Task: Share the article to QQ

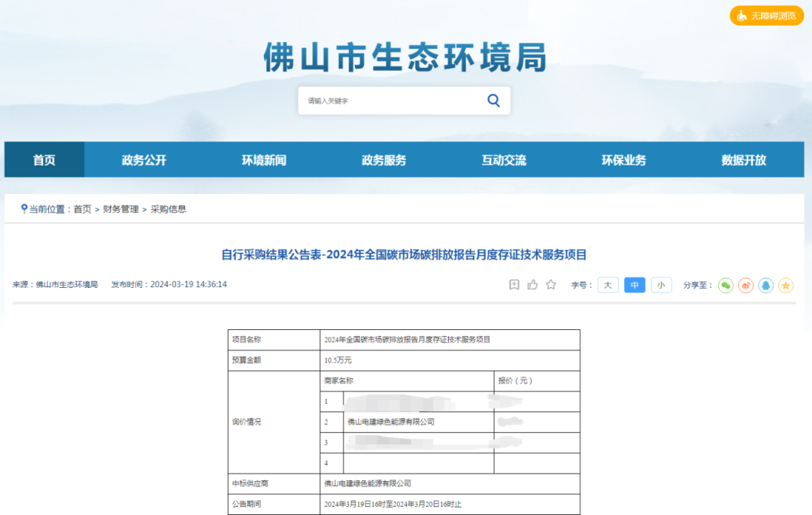Action: click(x=765, y=285)
